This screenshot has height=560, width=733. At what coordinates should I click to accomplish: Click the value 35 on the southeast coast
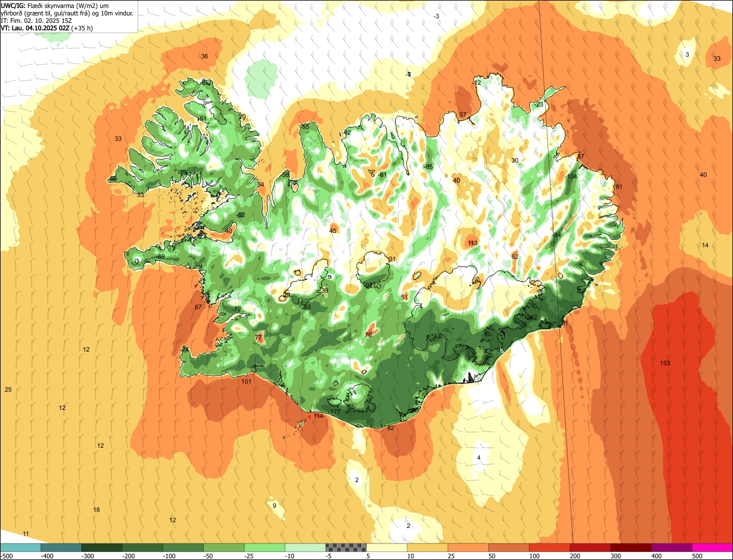coord(501,350)
